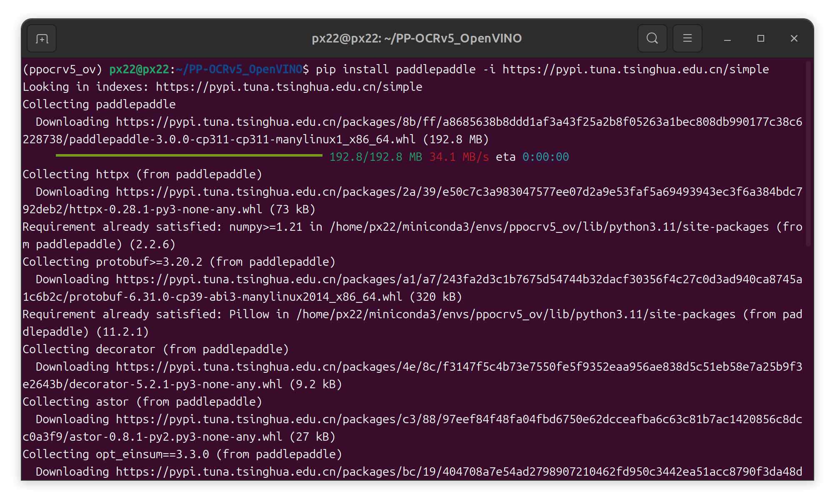Click the astor package download URL

point(458,419)
